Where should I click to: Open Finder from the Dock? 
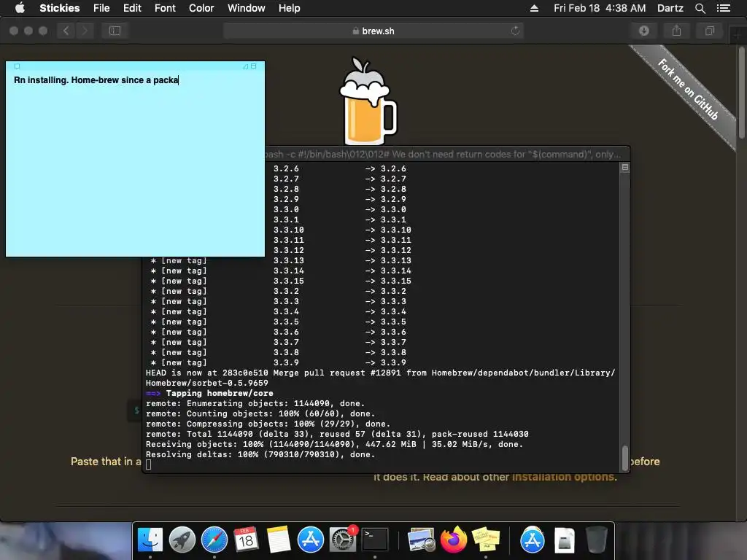pos(150,540)
